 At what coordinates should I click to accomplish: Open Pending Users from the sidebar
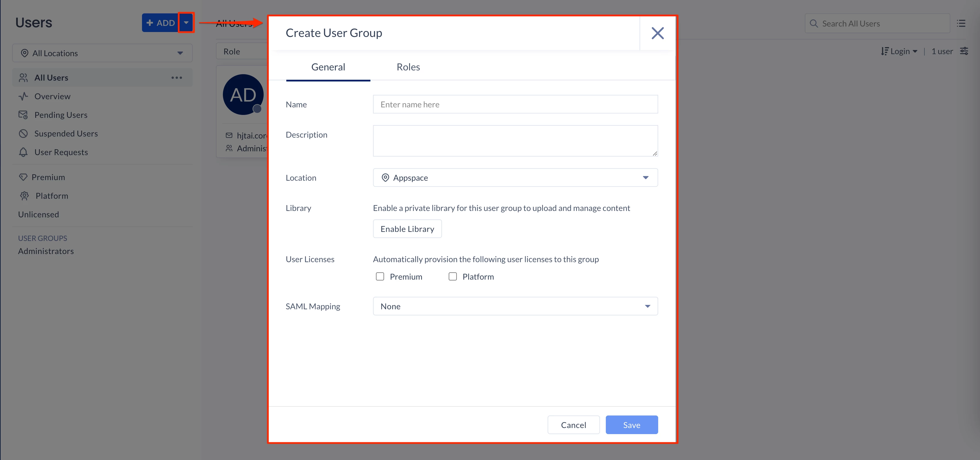[61, 115]
